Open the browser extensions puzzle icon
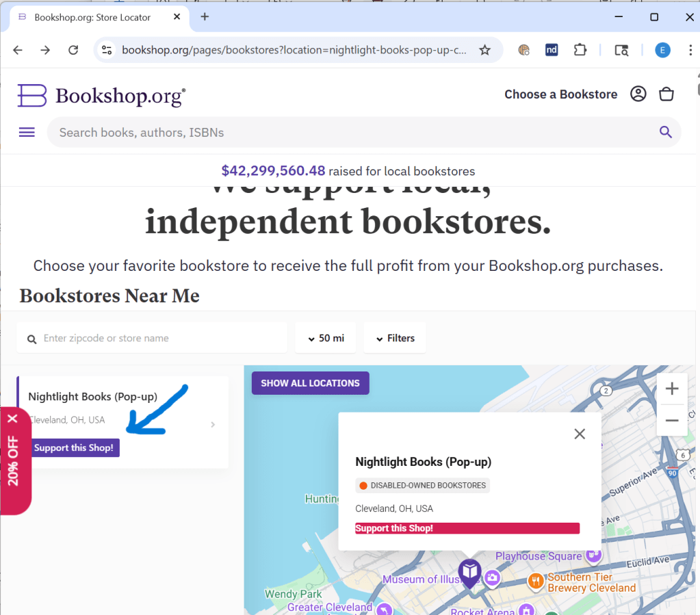The width and height of the screenshot is (700, 615). pyautogui.click(x=580, y=50)
